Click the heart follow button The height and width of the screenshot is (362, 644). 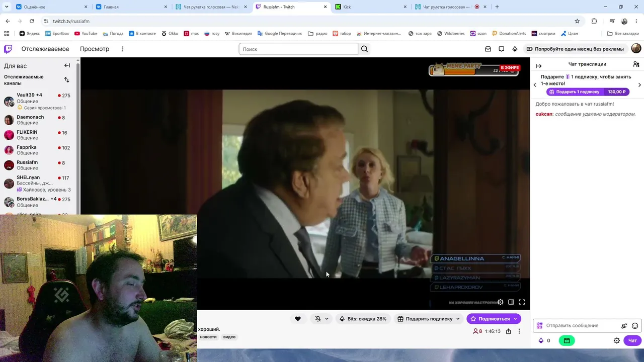(x=298, y=319)
